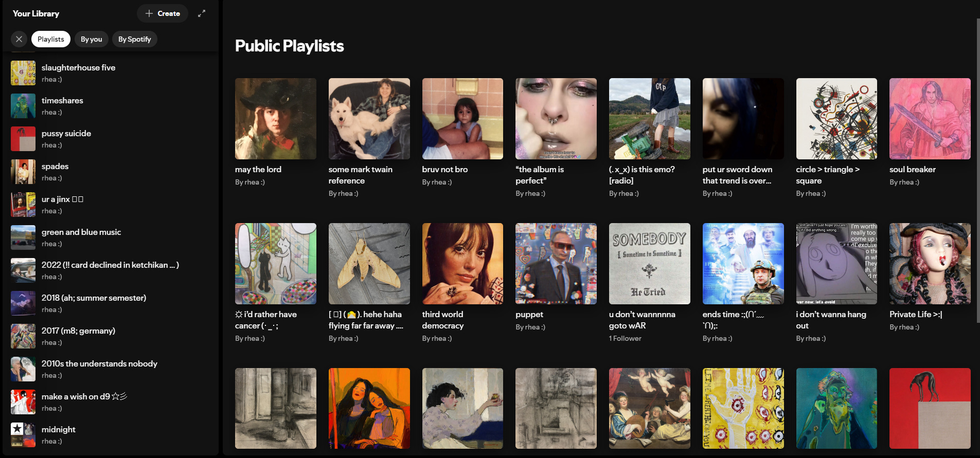Viewport: 980px width, 458px height.
Task: Open the cherubs and musicians painting playlist cover
Action: point(650,409)
